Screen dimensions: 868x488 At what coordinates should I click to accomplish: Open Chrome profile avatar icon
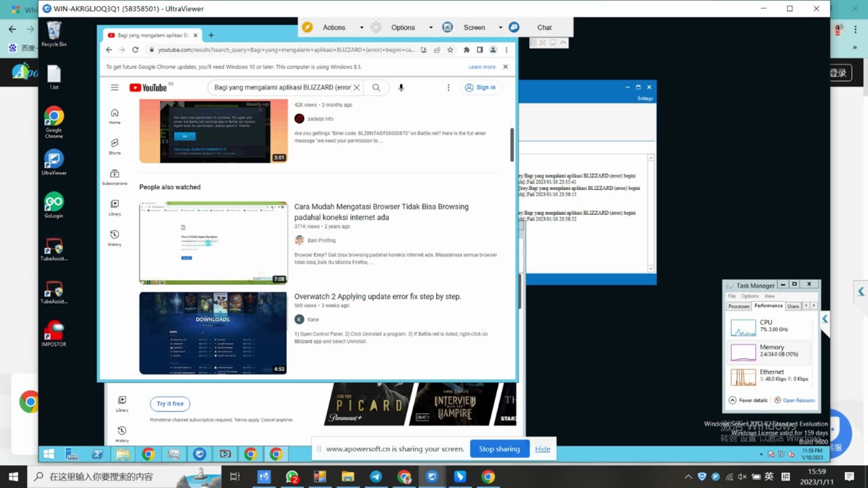coord(493,49)
